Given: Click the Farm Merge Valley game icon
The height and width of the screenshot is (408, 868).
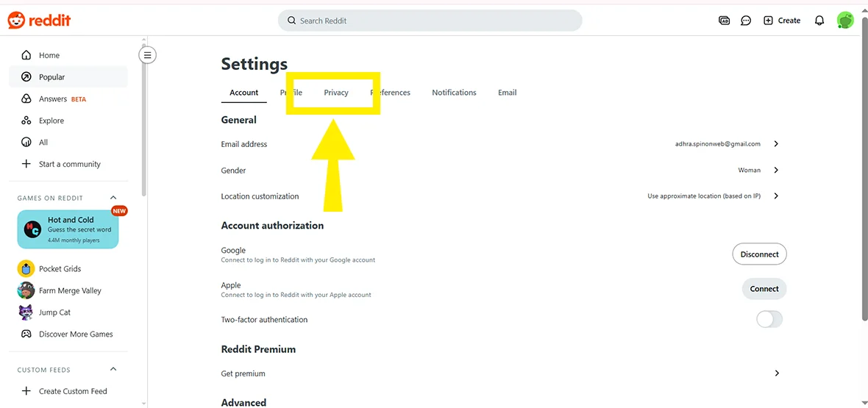Looking at the screenshot, I should (x=26, y=290).
